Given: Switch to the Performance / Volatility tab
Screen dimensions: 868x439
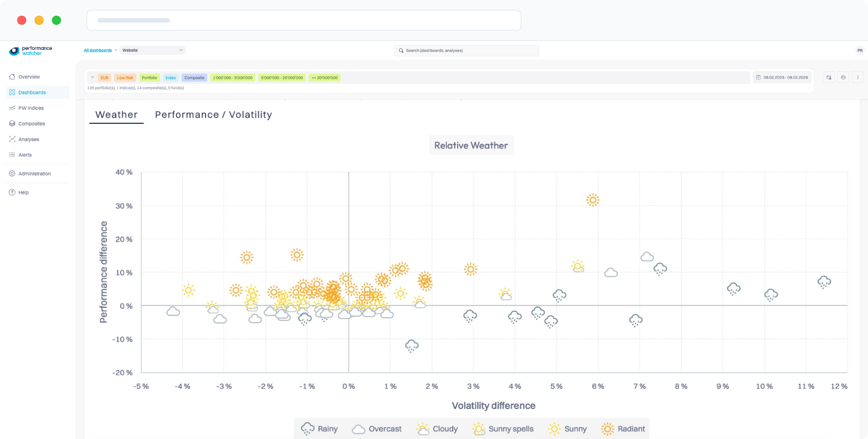Looking at the screenshot, I should pos(213,115).
